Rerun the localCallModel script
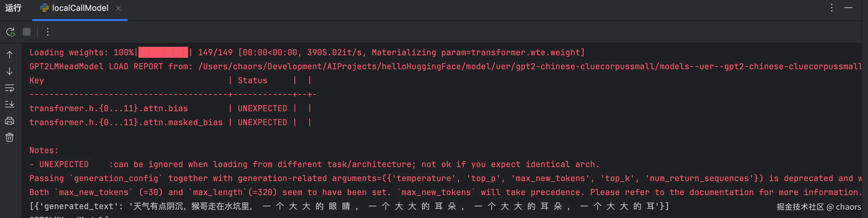This screenshot has height=218, width=868. [10, 32]
